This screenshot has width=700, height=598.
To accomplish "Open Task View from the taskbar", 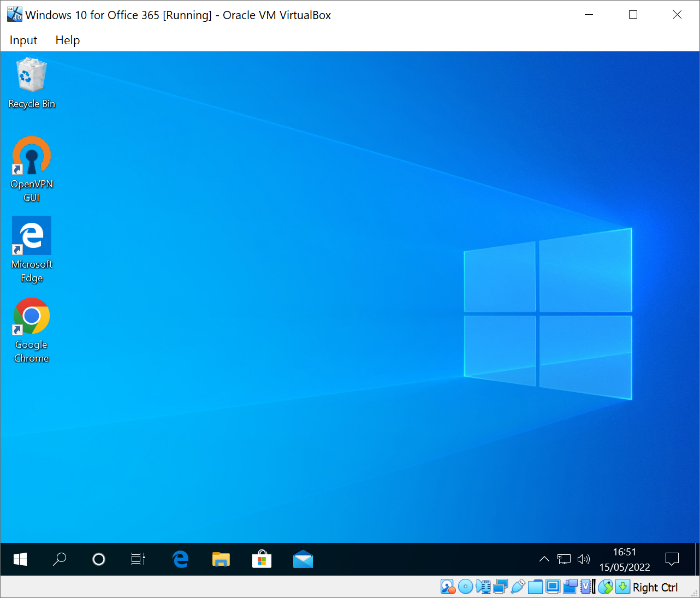I will (x=138, y=559).
